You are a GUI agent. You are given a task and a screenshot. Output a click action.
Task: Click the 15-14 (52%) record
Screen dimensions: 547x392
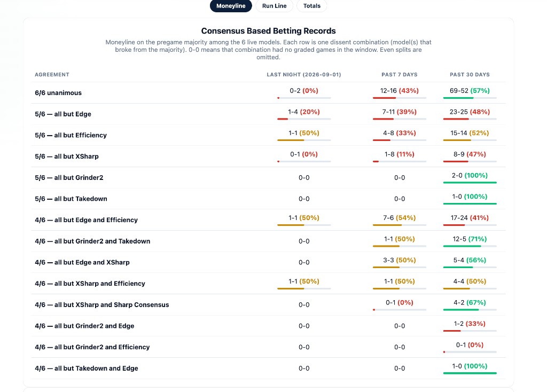(470, 133)
